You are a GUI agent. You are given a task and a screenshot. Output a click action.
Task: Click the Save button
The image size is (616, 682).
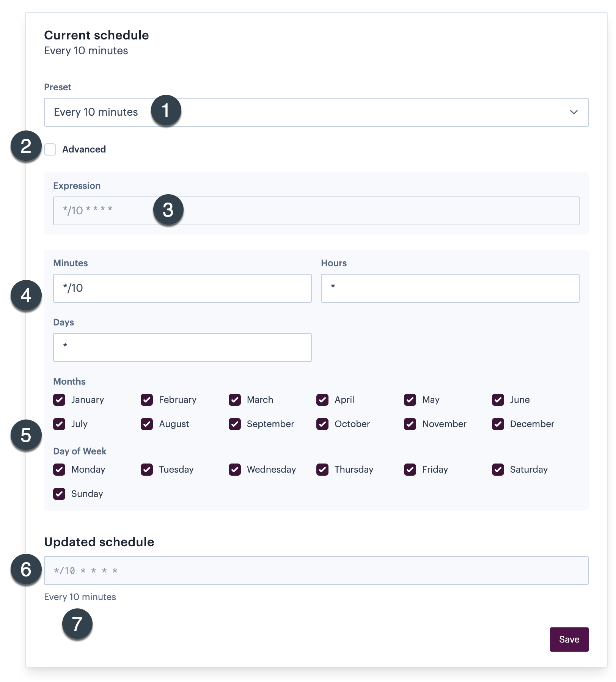coord(569,640)
